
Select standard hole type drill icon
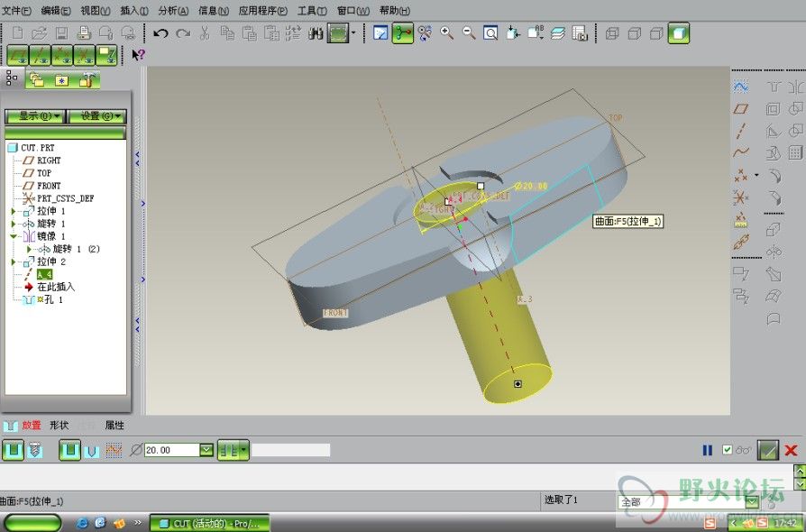pos(35,451)
